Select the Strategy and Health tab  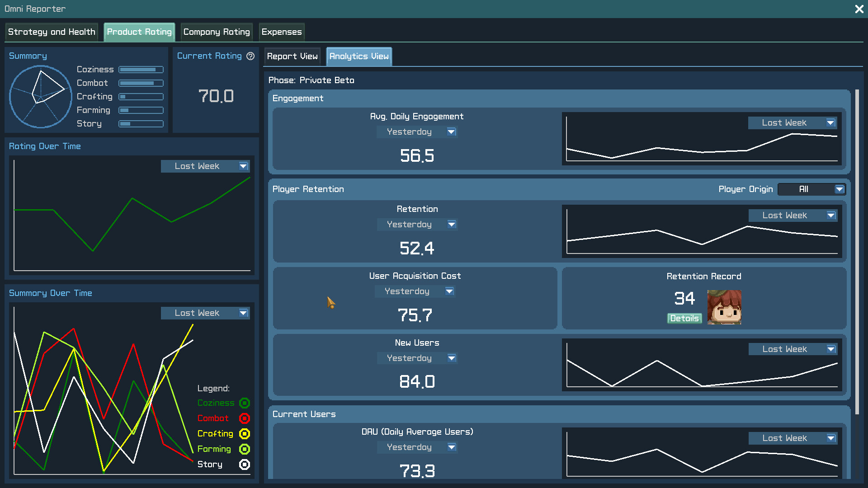point(51,32)
